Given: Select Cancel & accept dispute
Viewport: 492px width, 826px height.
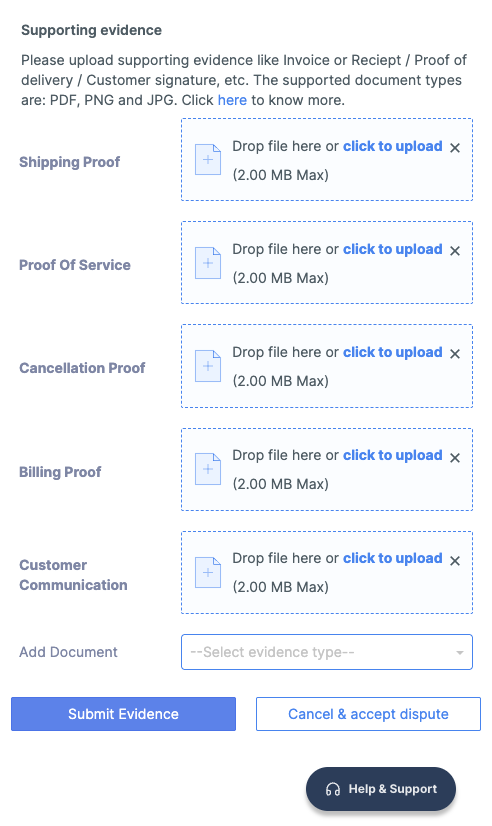Looking at the screenshot, I should [368, 714].
